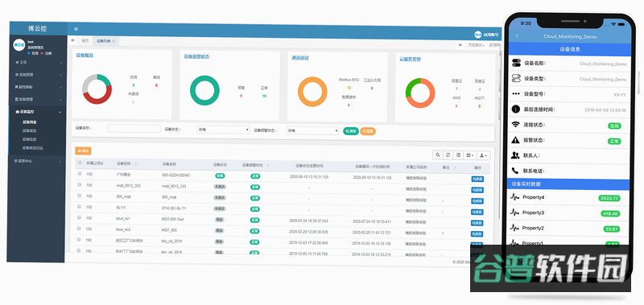This screenshot has height=305, width=644.
Task: Tap back arrow on phone header
Action: tap(517, 36)
